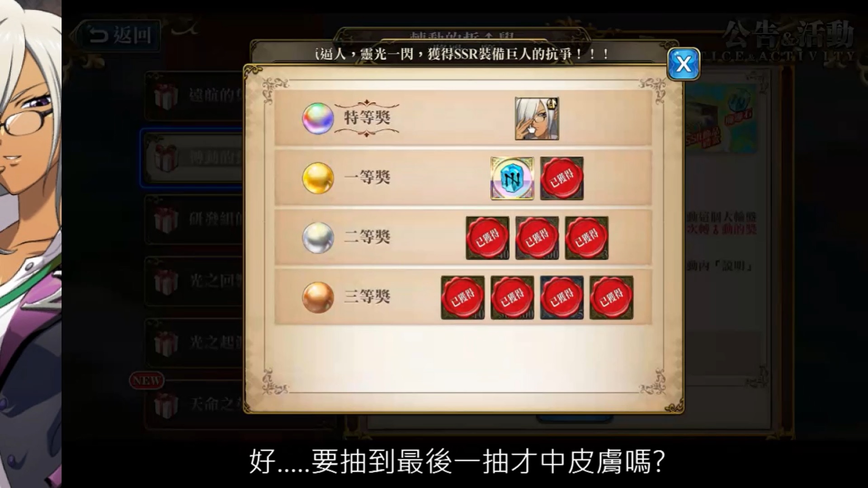The image size is (868, 488).
Task: Tap the grand prize character skin icon
Action: [x=537, y=119]
